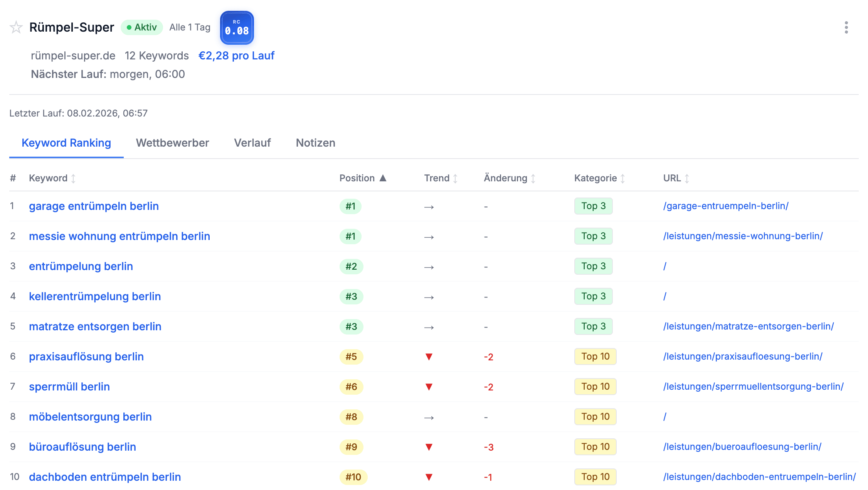The height and width of the screenshot is (490, 868).
Task: Open the URL /leistungen/messie-wohnung-berlin/
Action: click(742, 236)
